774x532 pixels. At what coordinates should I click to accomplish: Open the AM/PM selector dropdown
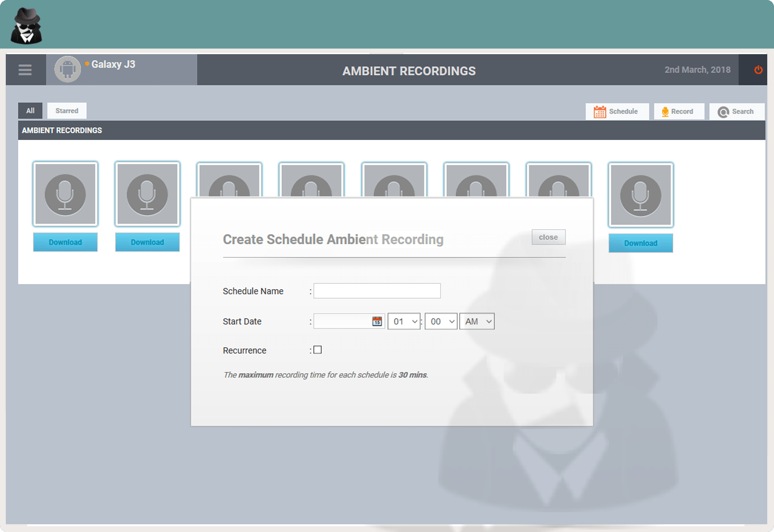pos(477,322)
